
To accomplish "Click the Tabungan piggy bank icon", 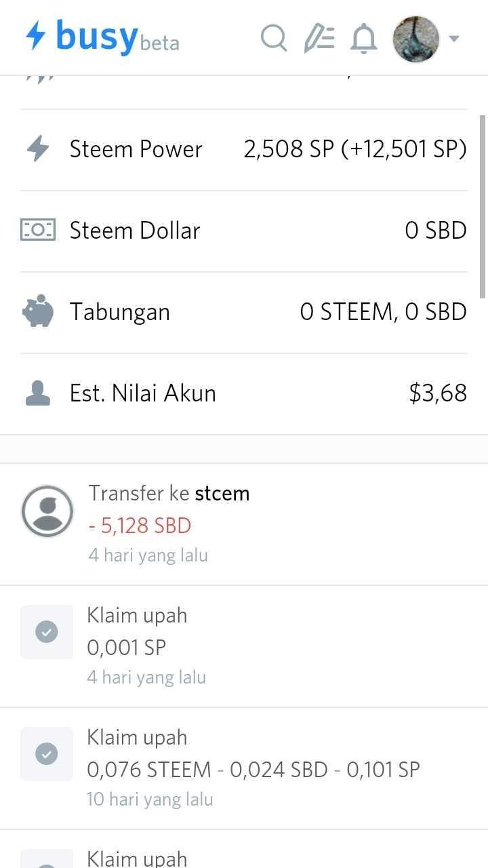I will (x=38, y=311).
